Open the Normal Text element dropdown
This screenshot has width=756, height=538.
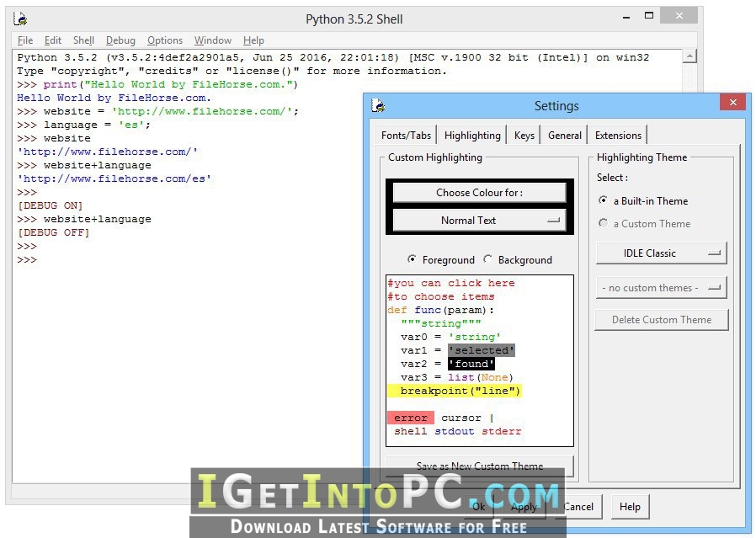pos(479,221)
